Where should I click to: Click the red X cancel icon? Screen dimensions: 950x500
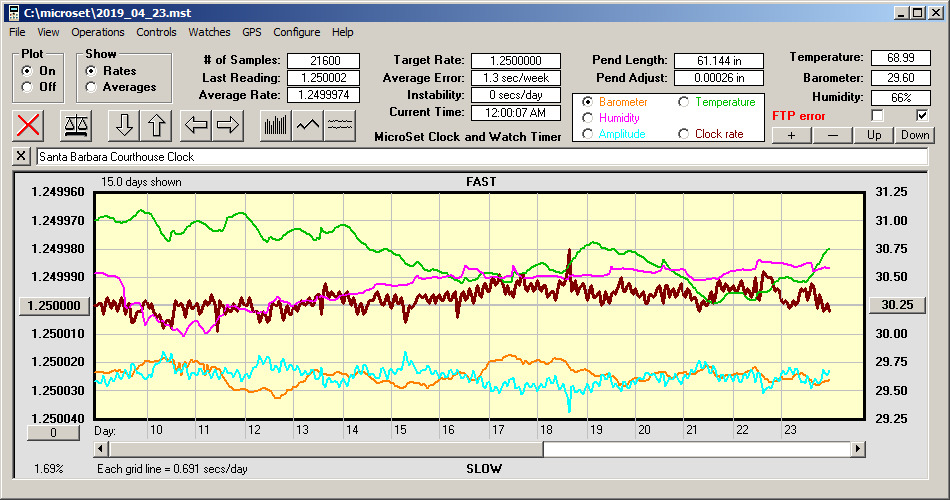point(28,125)
